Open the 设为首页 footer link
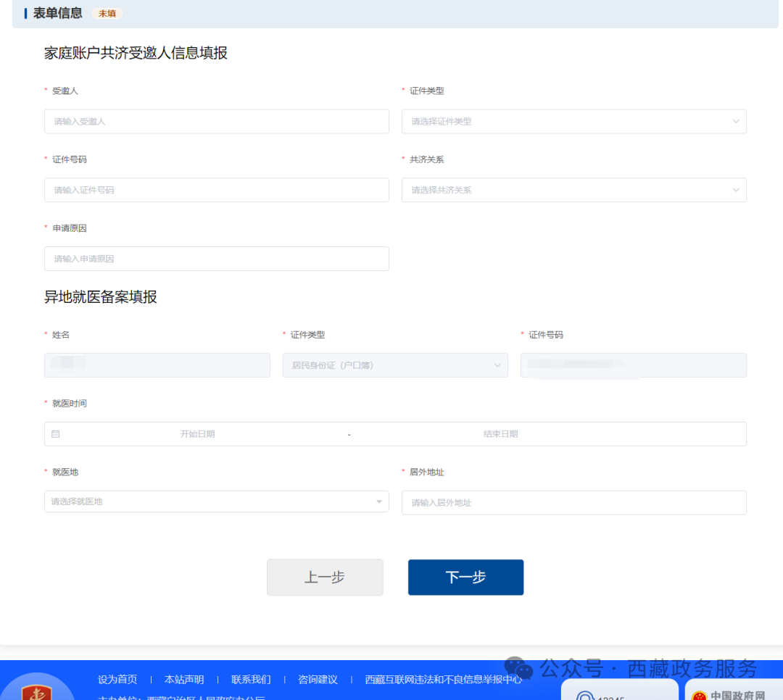783x700 pixels. point(117,680)
